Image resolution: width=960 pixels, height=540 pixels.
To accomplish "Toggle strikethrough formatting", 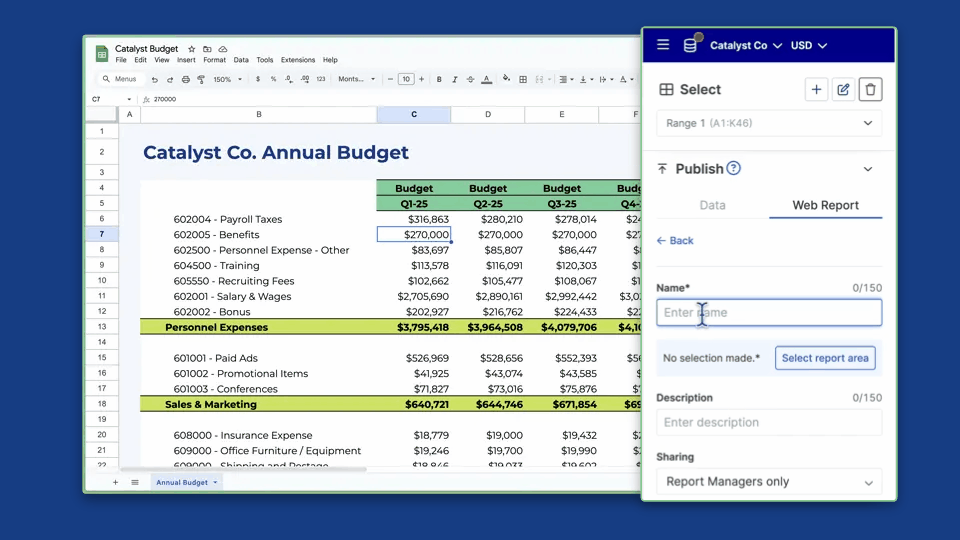I will click(470, 79).
